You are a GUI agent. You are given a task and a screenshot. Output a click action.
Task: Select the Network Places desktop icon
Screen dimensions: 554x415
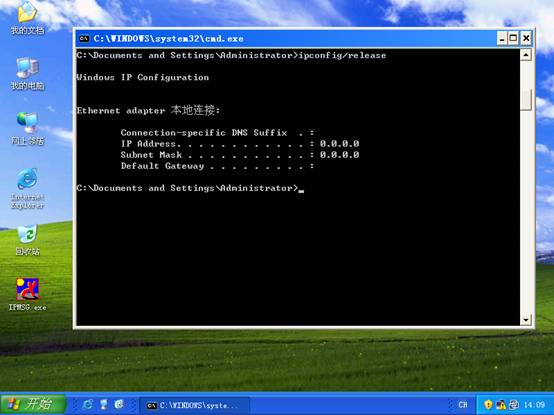coord(27,129)
